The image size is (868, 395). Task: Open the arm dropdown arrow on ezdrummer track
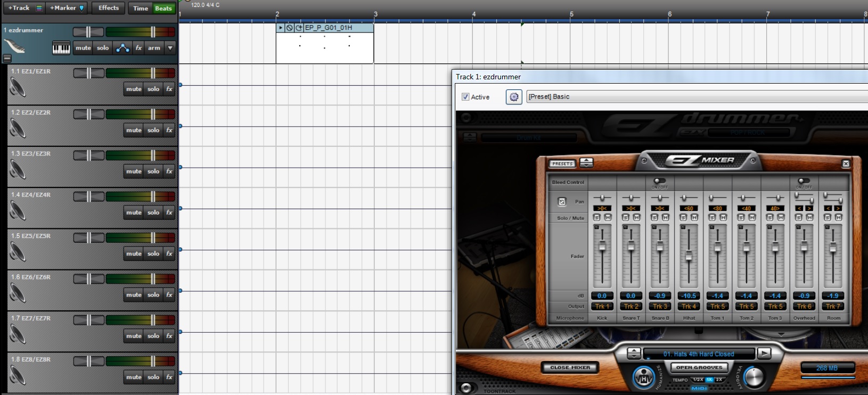(x=170, y=48)
